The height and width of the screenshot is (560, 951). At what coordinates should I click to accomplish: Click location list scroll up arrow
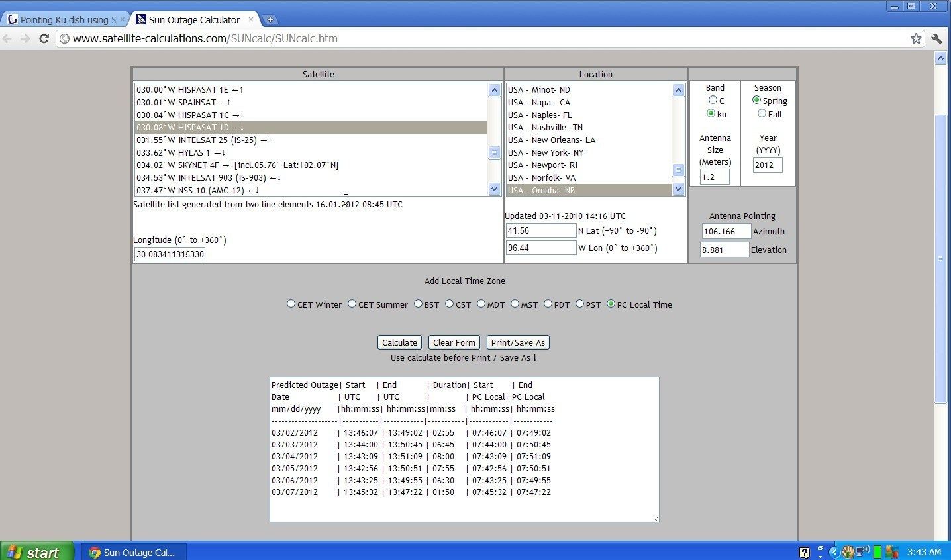click(x=678, y=90)
